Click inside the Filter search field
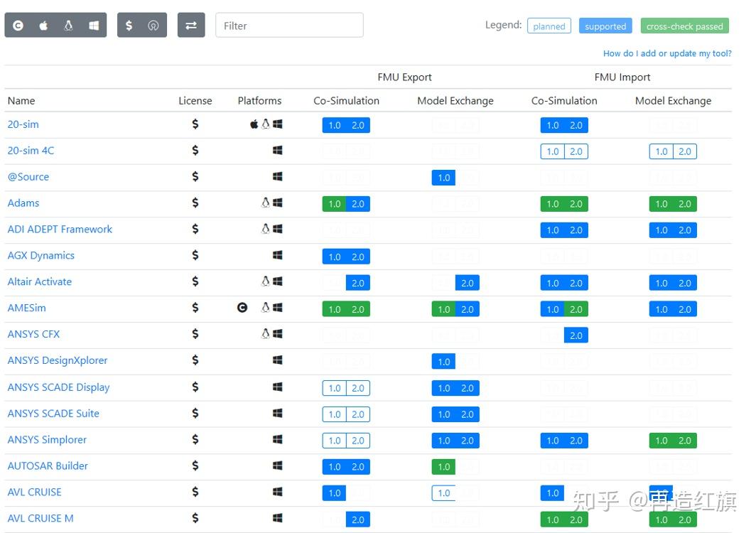Viewport: 756px width, 533px height. point(288,25)
